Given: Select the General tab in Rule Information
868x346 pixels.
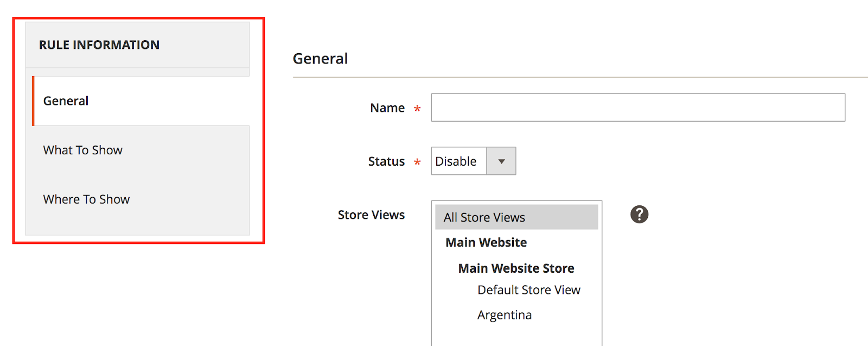Looking at the screenshot, I should (x=141, y=101).
